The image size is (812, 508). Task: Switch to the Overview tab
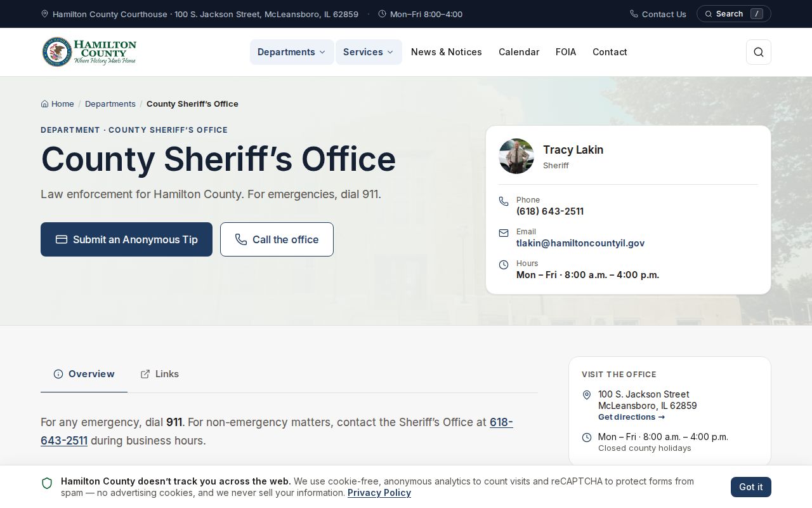point(84,374)
